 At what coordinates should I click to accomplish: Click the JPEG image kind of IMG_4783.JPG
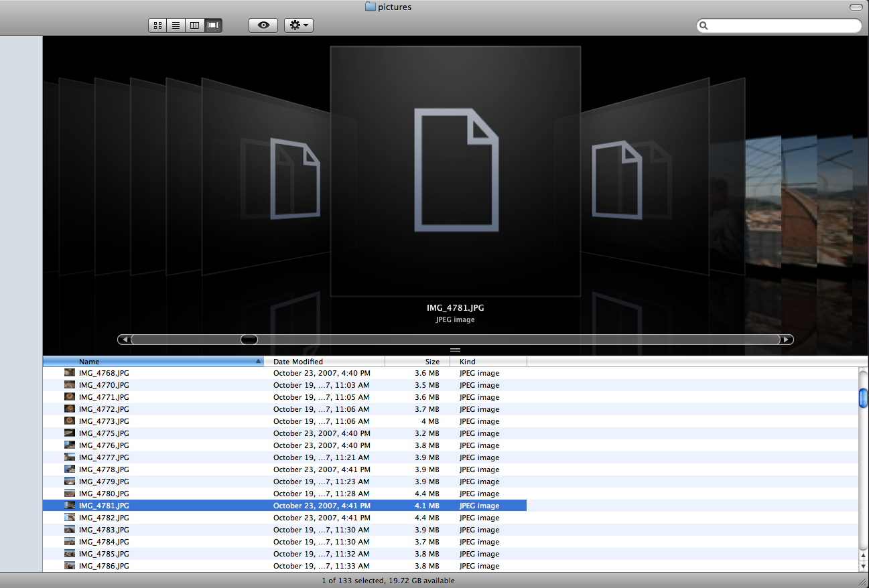tap(479, 530)
